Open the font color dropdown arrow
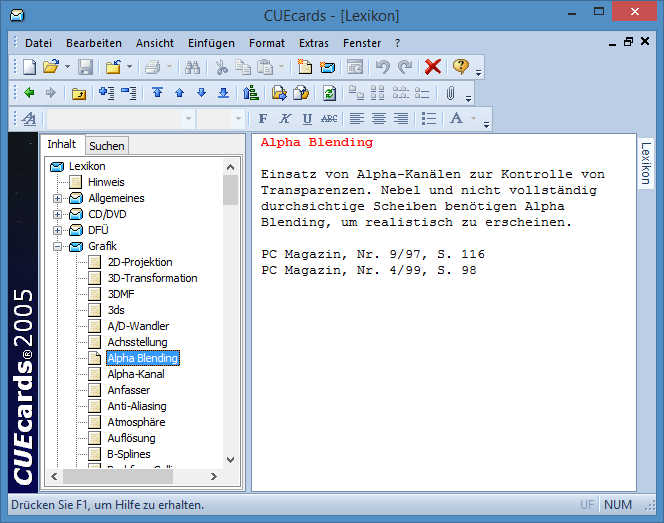 (x=474, y=119)
